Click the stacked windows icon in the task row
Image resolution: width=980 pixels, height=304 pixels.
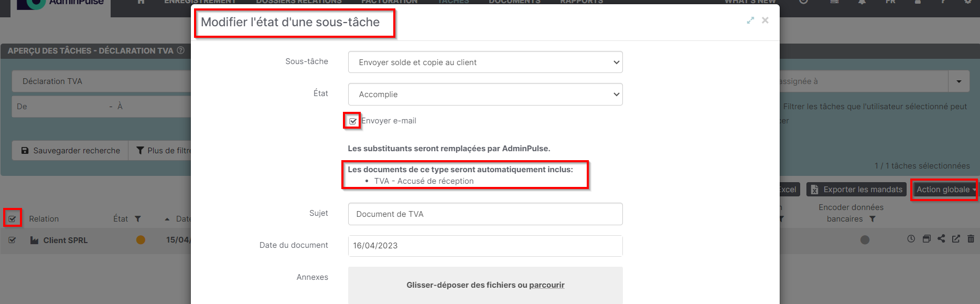[x=927, y=239]
